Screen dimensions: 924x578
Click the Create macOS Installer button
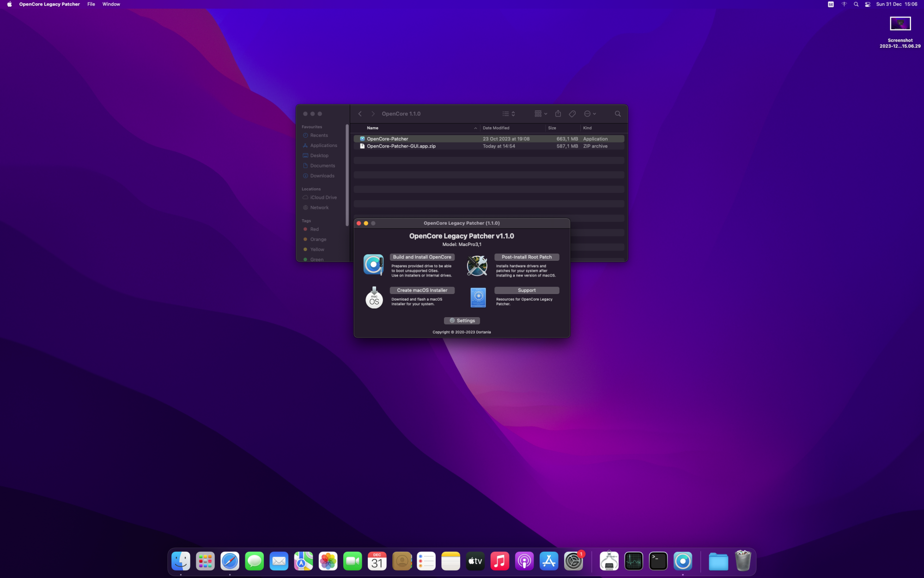[422, 290]
